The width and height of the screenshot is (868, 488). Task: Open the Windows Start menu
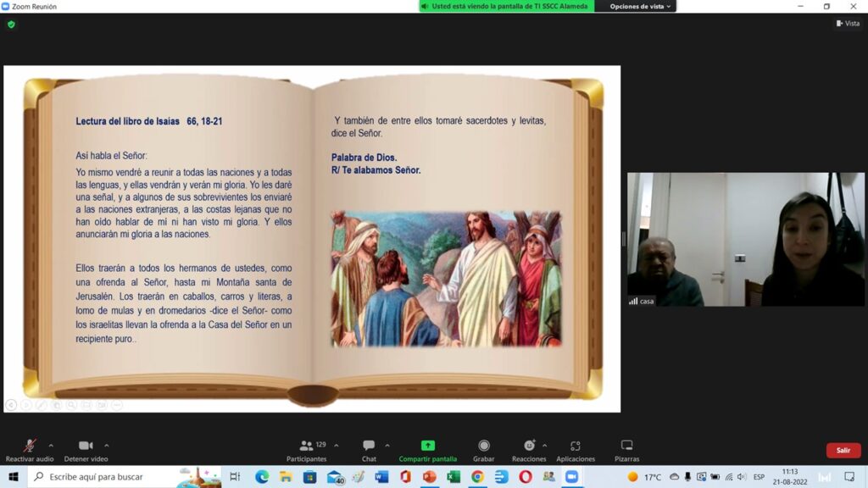14,476
